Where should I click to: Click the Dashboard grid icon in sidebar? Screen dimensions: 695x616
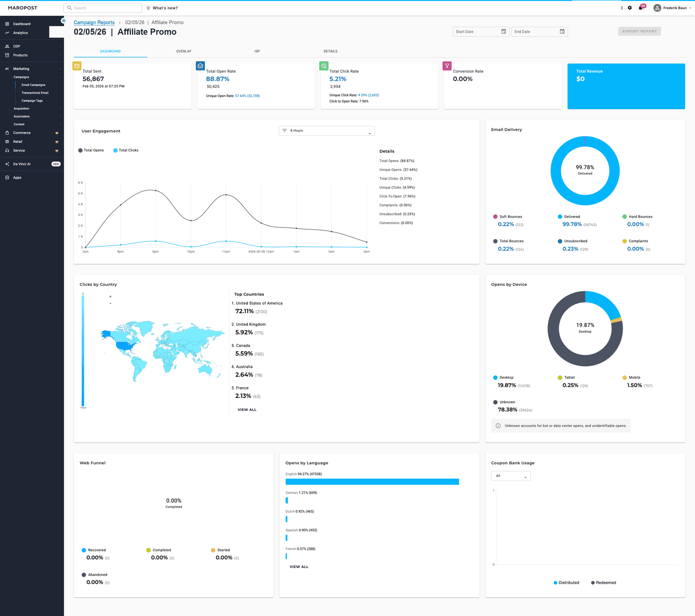[x=7, y=24]
